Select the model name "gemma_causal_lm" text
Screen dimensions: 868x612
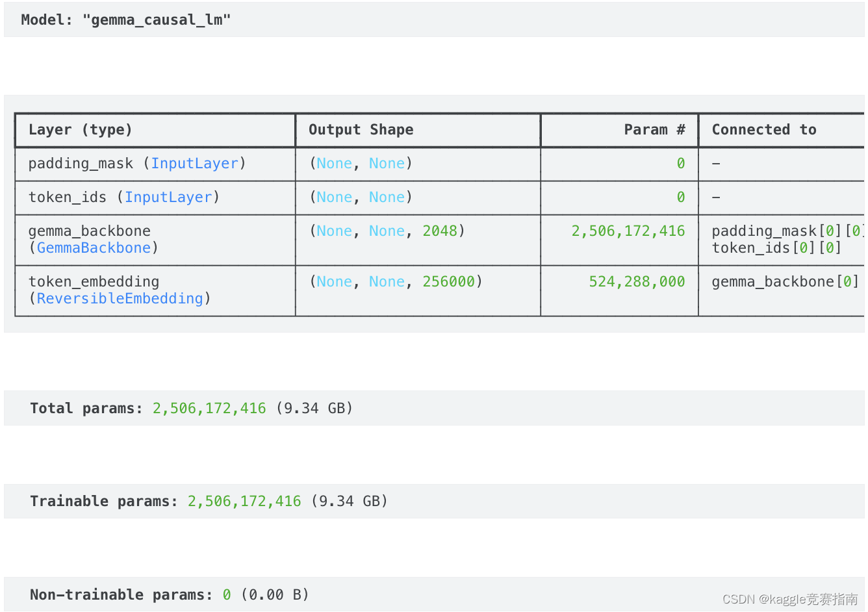(157, 20)
